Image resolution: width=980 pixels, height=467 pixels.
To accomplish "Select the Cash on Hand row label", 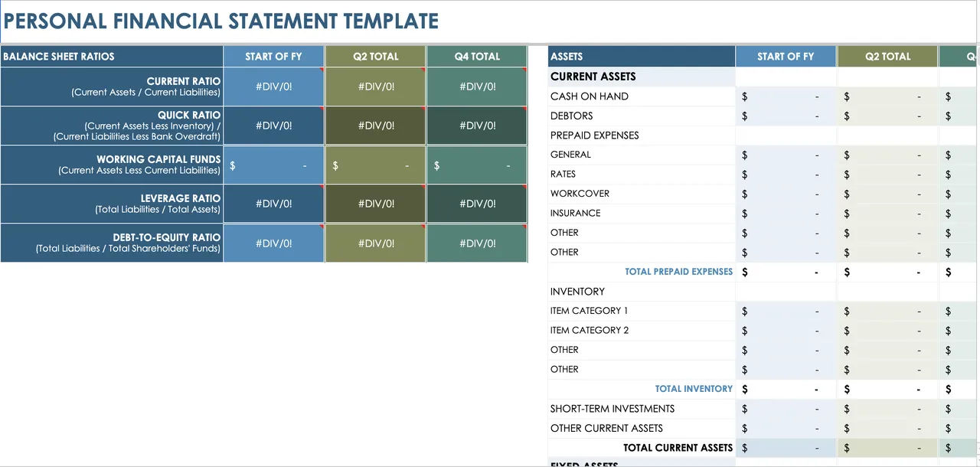I will click(642, 96).
